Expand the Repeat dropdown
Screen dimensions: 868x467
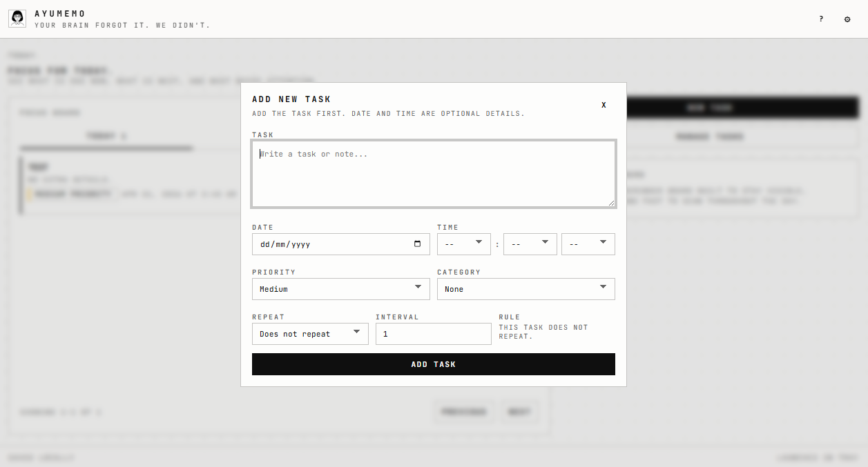click(310, 333)
